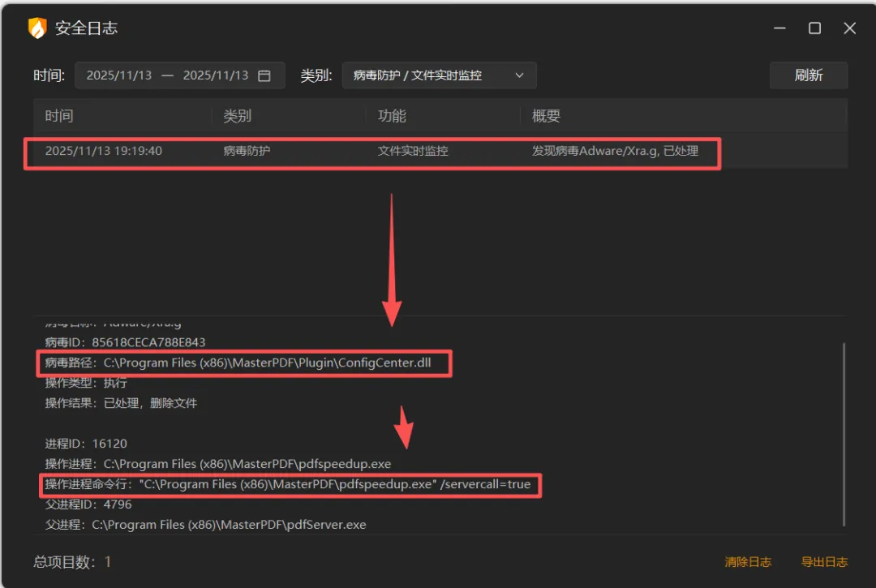876x588 pixels.
Task: Click the end date 2025/11/13 field
Action: click(216, 75)
